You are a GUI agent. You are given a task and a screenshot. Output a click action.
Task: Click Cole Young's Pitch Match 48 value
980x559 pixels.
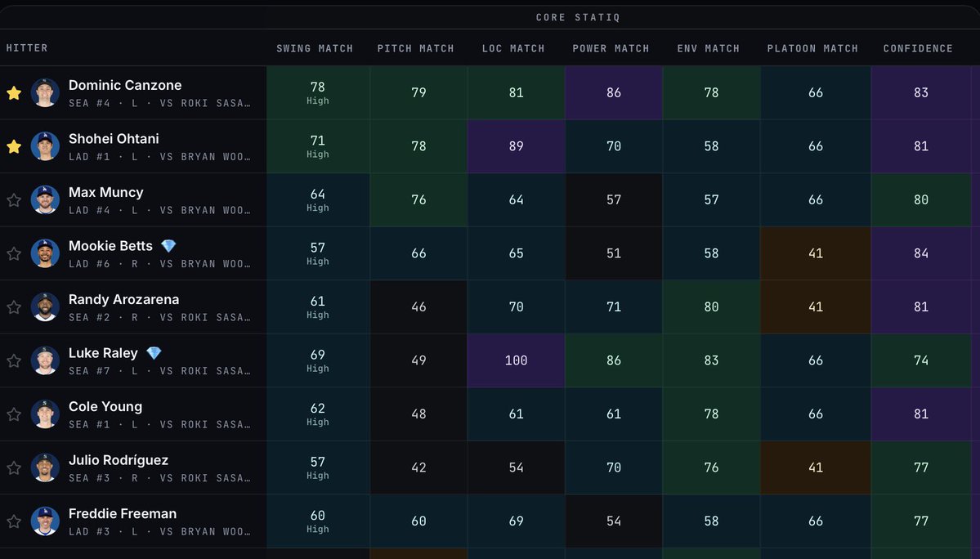tap(418, 414)
